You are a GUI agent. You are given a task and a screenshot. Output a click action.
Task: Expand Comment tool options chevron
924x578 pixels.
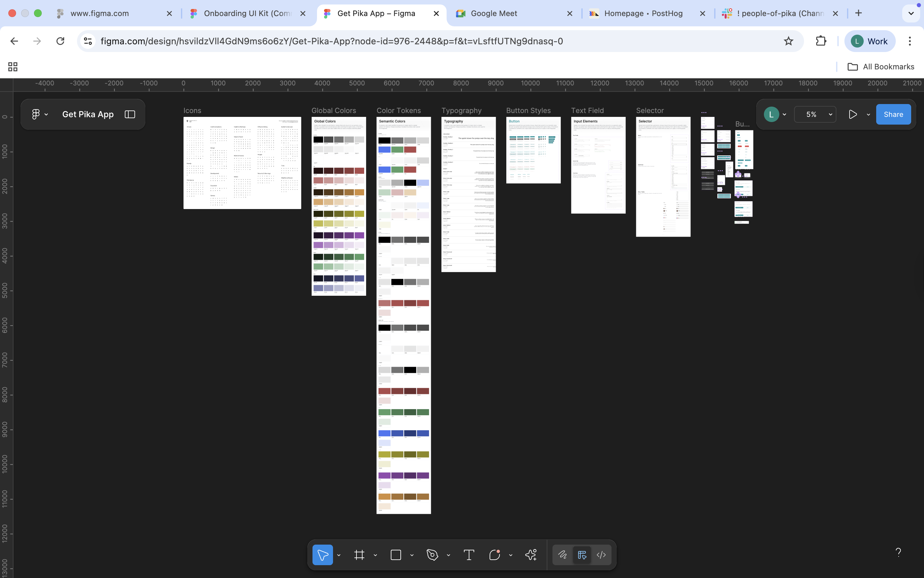[x=510, y=555]
